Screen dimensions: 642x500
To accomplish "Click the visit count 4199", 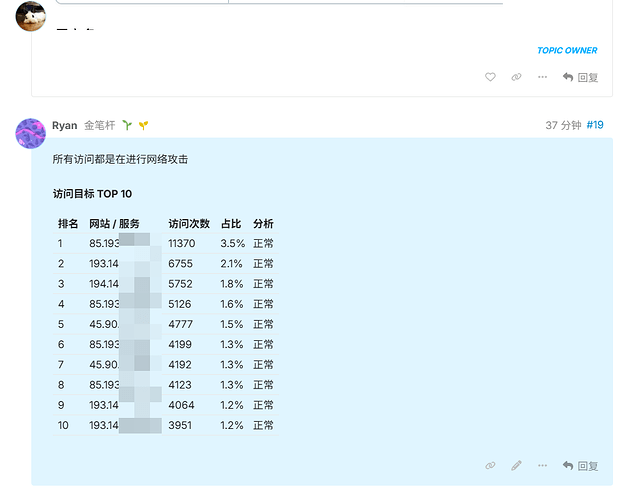I will point(180,344).
